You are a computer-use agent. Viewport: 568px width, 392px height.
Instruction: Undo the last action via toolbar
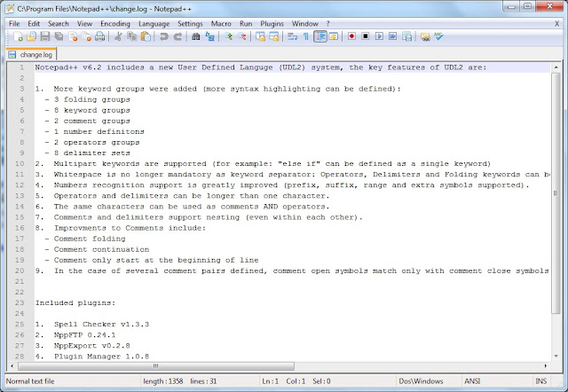point(163,36)
